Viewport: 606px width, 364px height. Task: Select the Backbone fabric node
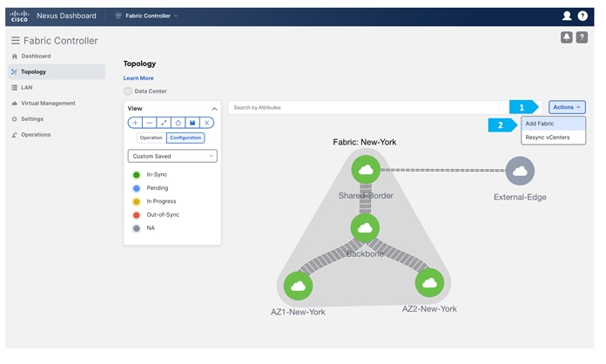[365, 227]
